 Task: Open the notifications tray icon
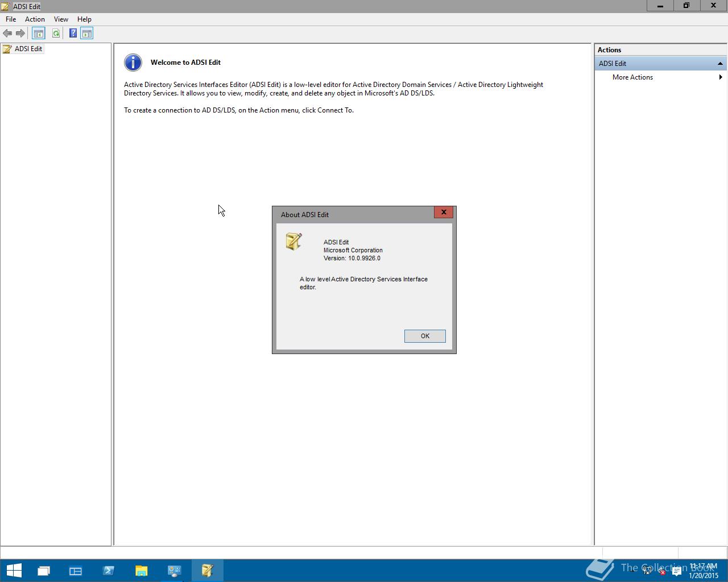[677, 571]
